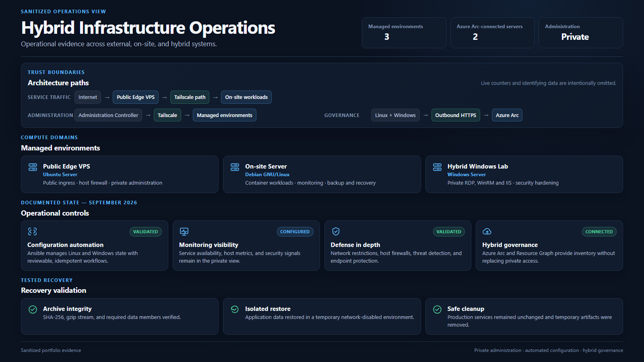Open the Managed environments count card
The height and width of the screenshot is (362, 644).
[404, 33]
